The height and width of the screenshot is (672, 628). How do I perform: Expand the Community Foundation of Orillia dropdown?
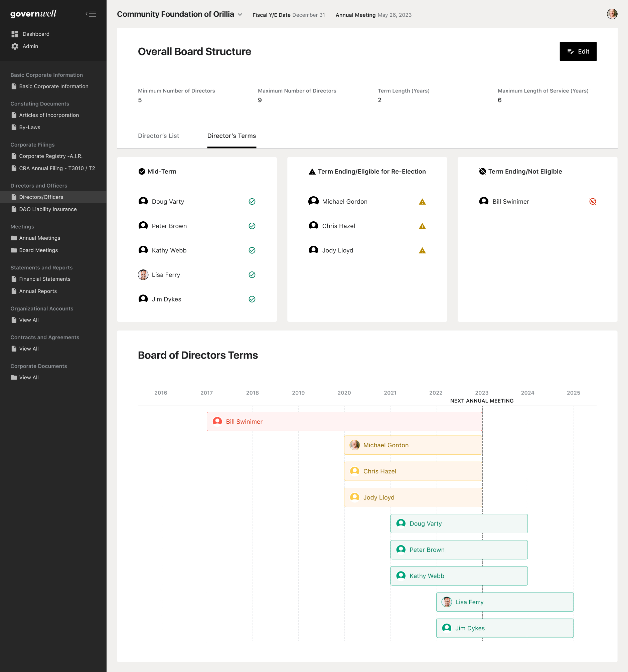click(x=240, y=15)
